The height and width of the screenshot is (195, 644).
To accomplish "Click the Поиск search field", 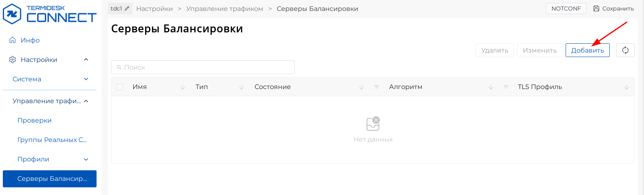I will (x=203, y=67).
